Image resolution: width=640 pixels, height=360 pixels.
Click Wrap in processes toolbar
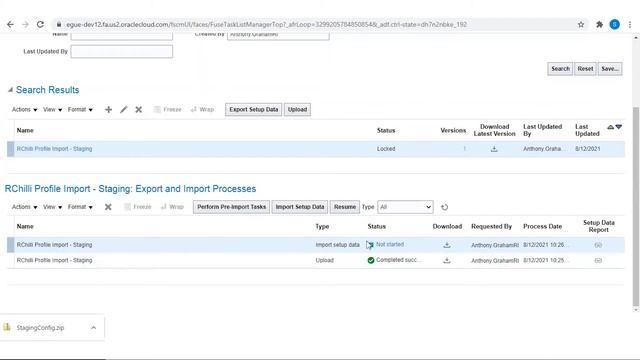click(x=172, y=207)
